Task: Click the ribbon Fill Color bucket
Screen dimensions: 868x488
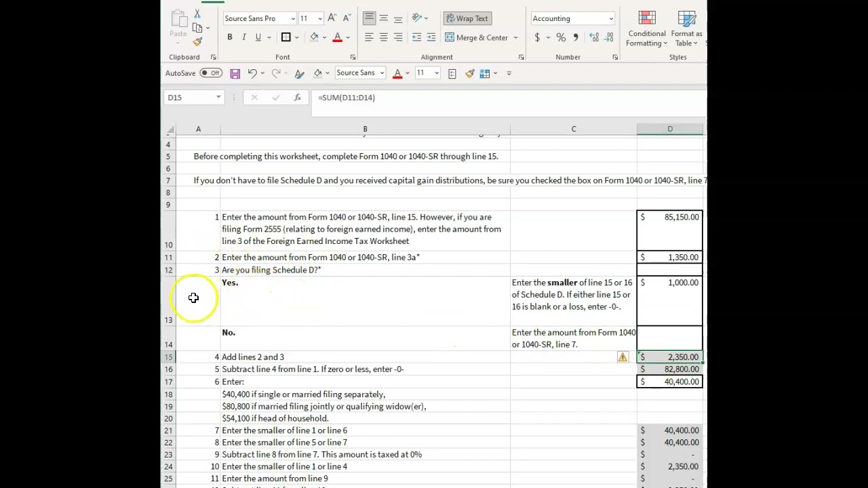Action: [314, 37]
